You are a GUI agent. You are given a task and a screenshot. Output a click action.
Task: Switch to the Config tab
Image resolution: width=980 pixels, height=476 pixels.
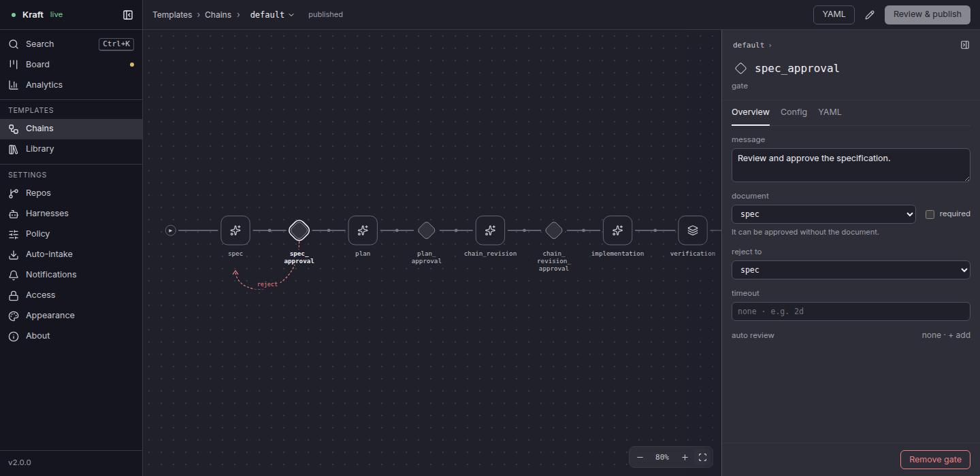(794, 112)
